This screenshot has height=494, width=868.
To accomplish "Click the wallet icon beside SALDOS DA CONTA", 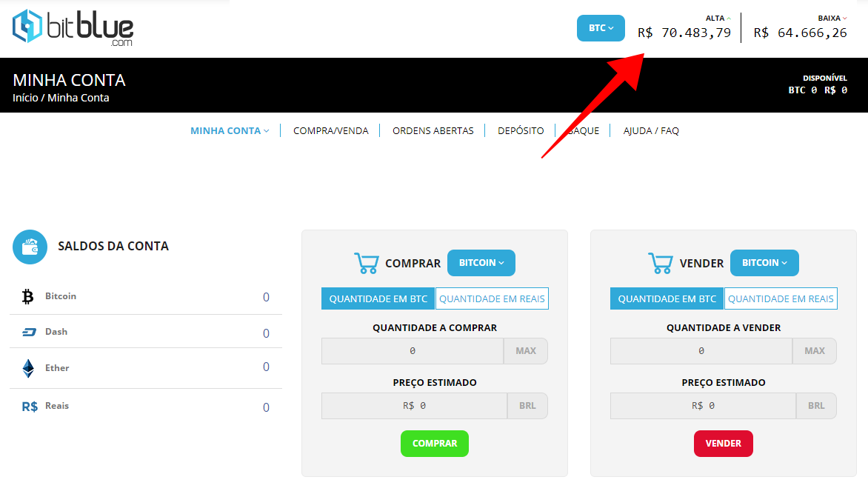I will point(30,247).
